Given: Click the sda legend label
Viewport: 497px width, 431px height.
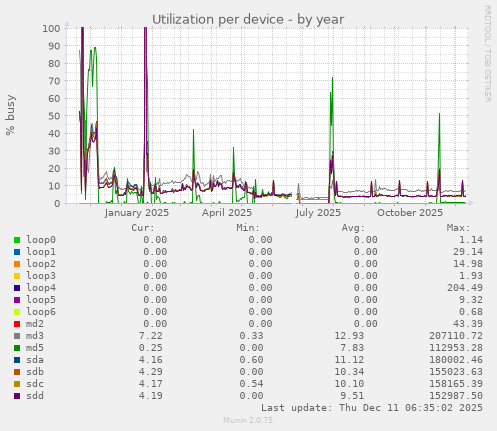Looking at the screenshot, I should click(35, 360).
